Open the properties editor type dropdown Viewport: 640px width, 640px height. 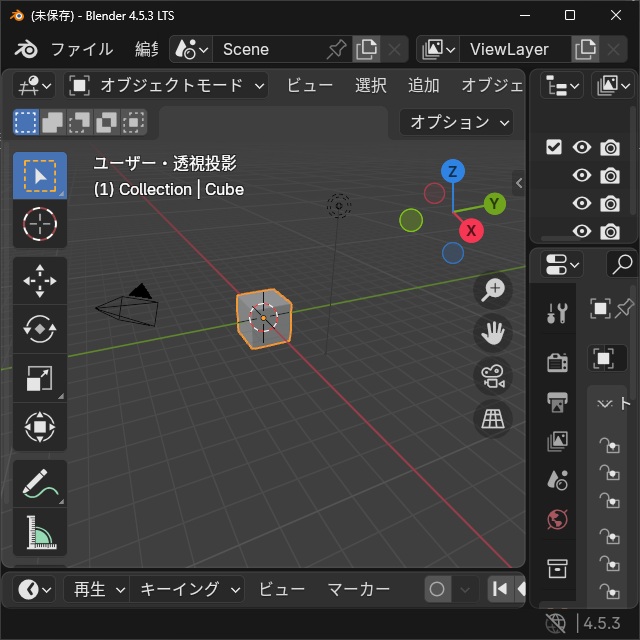(x=562, y=264)
